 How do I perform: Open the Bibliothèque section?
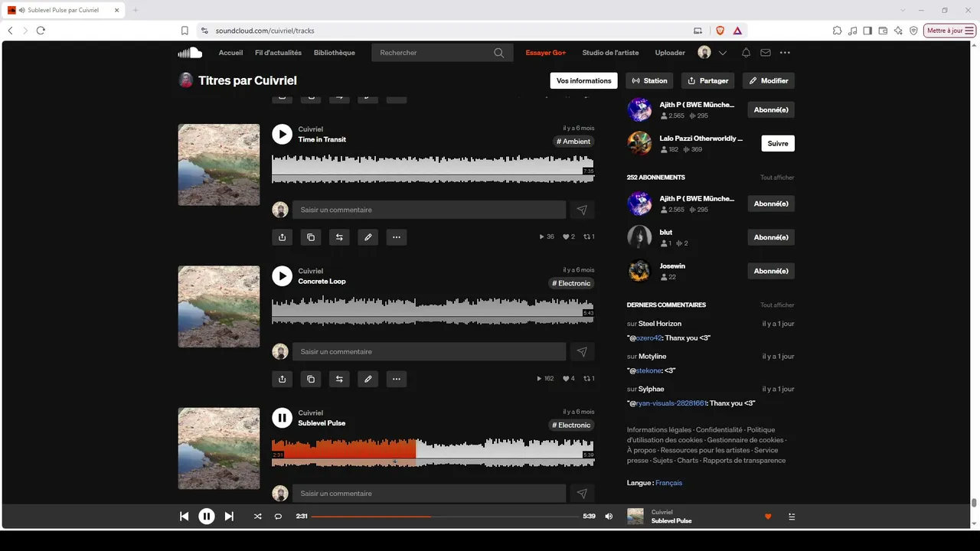335,53
